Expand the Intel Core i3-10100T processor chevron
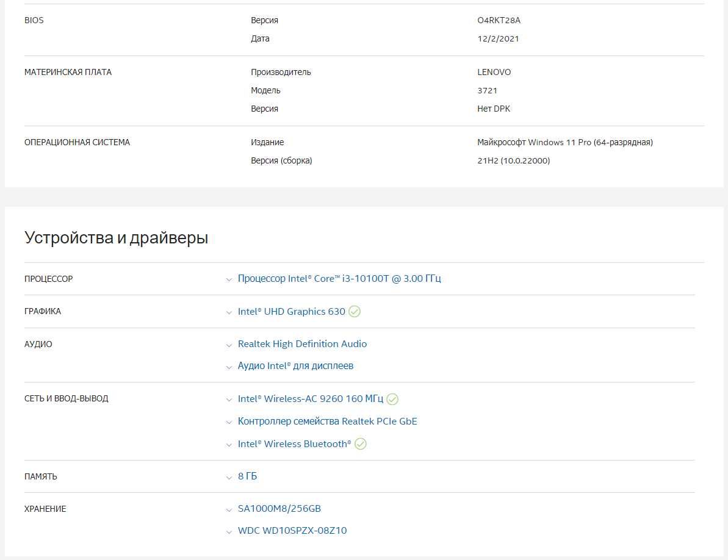This screenshot has width=728, height=560. [229, 280]
